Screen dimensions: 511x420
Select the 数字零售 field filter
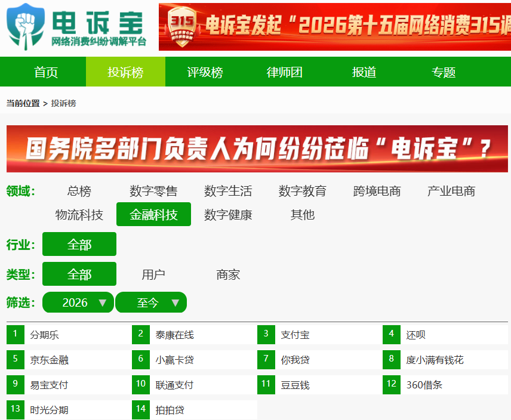pos(153,191)
